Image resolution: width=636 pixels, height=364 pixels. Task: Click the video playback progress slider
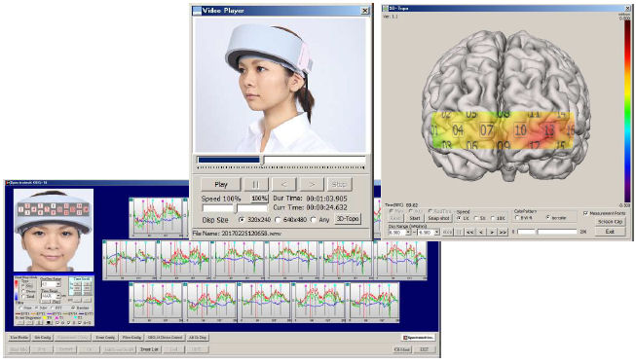(281, 160)
